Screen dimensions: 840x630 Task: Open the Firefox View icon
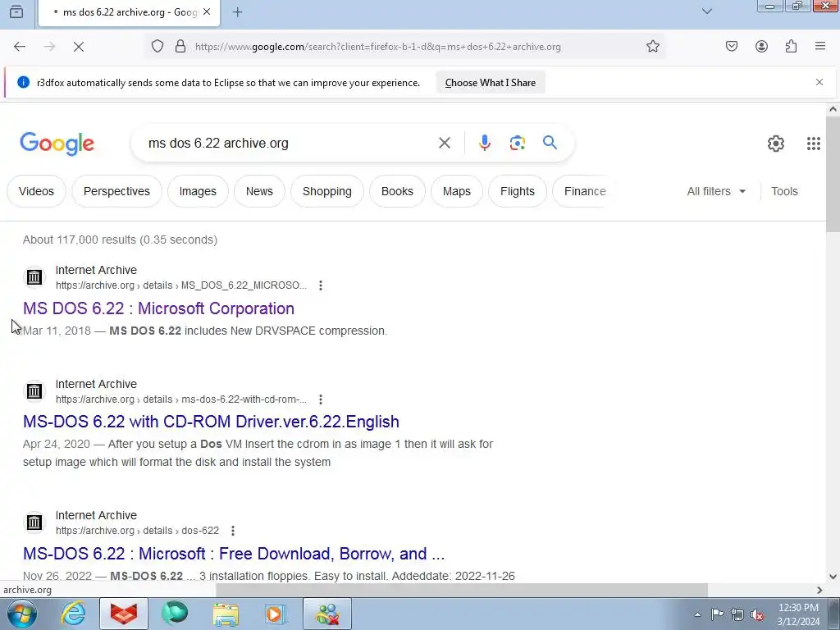tap(16, 11)
